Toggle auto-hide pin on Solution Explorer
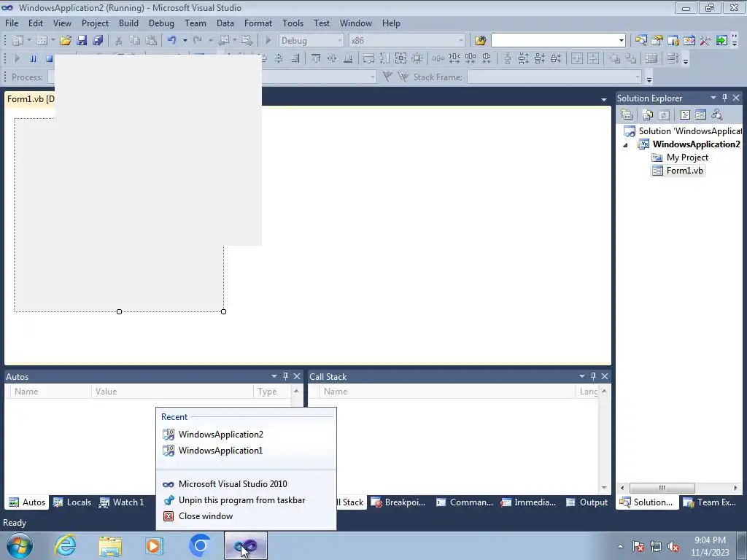 click(724, 98)
